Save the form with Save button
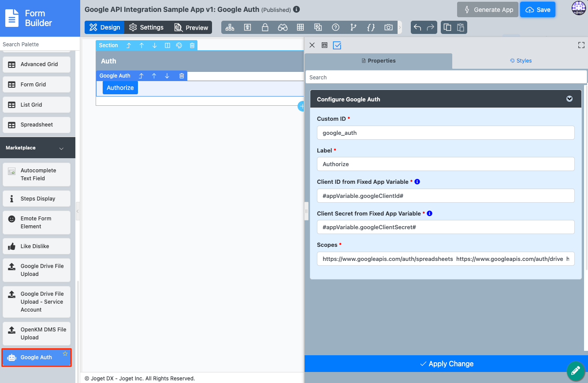 point(538,10)
